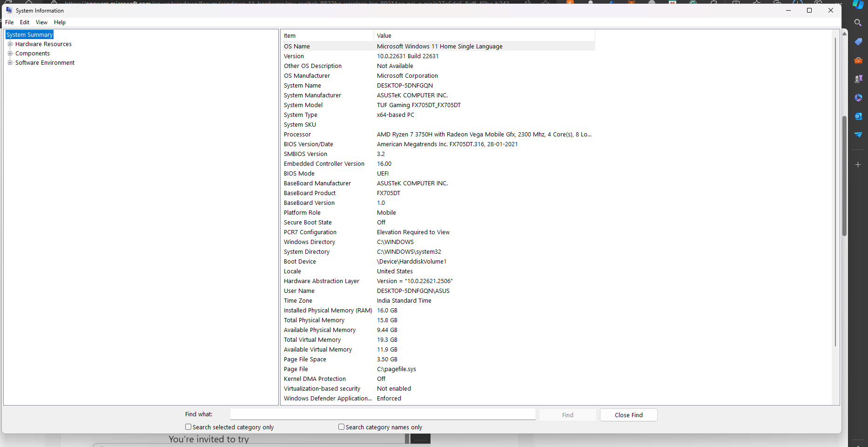This screenshot has height=447, width=868.
Task: Open the Microsoft 365 sidebar icon
Action: coord(859,97)
